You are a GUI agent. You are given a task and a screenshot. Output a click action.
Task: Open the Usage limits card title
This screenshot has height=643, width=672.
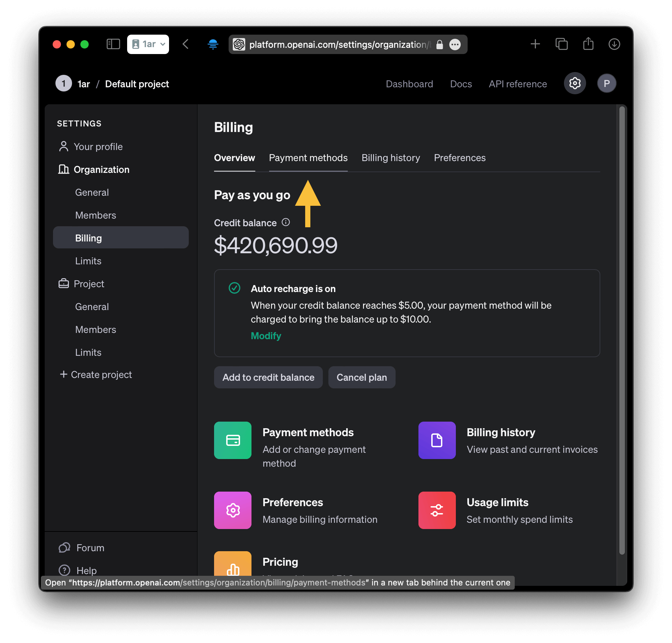pyautogui.click(x=497, y=502)
